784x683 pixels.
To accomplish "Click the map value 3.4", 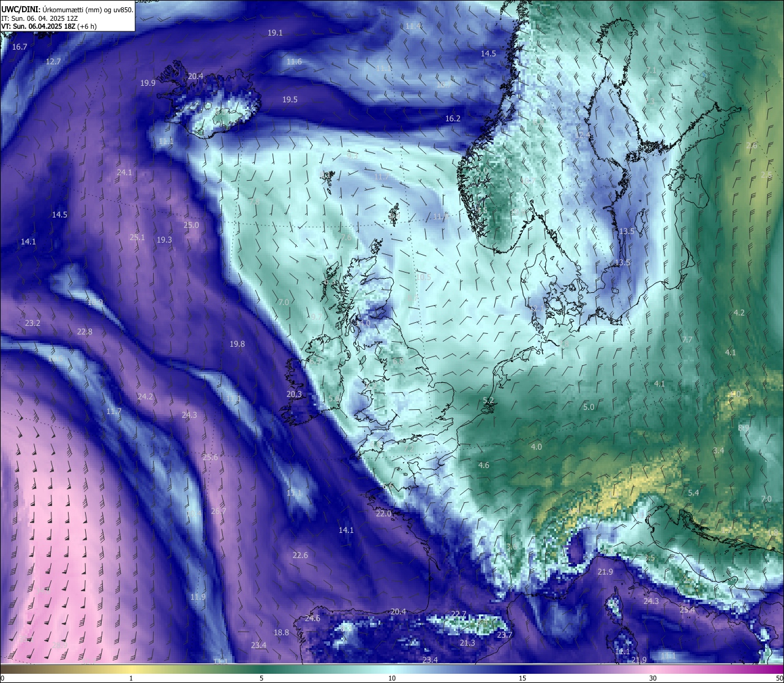I will (718, 451).
